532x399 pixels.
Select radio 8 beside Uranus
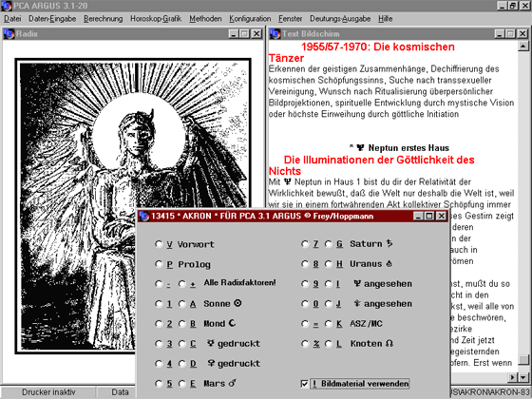(x=305, y=264)
